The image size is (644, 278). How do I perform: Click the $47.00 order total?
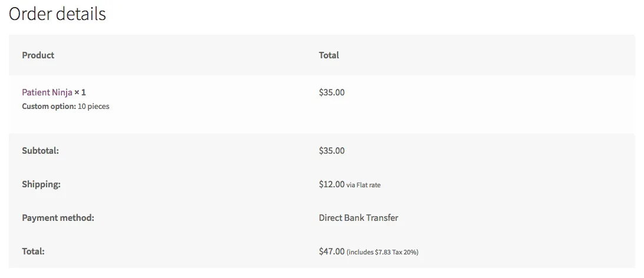pyautogui.click(x=331, y=251)
